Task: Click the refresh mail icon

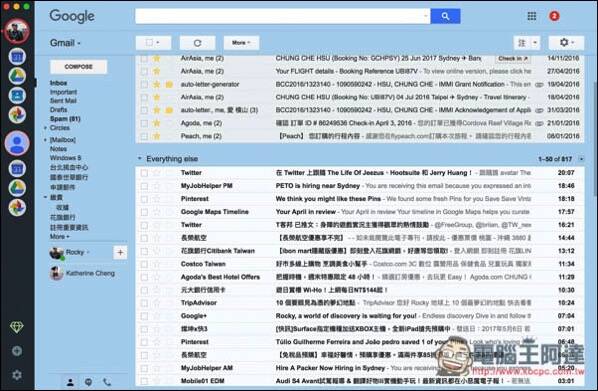Action: 197,43
